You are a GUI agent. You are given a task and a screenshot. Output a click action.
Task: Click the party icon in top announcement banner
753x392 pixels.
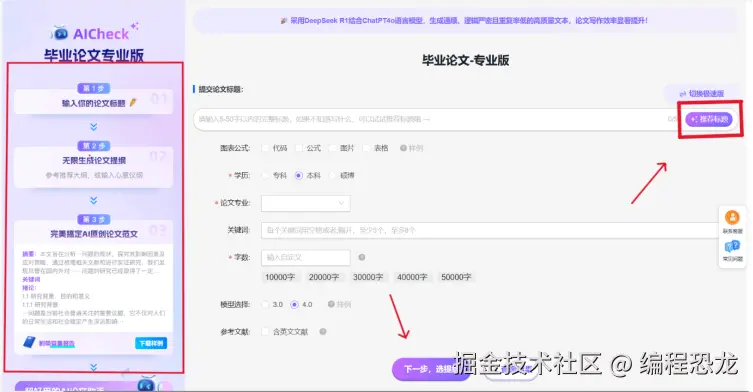pyautogui.click(x=284, y=21)
